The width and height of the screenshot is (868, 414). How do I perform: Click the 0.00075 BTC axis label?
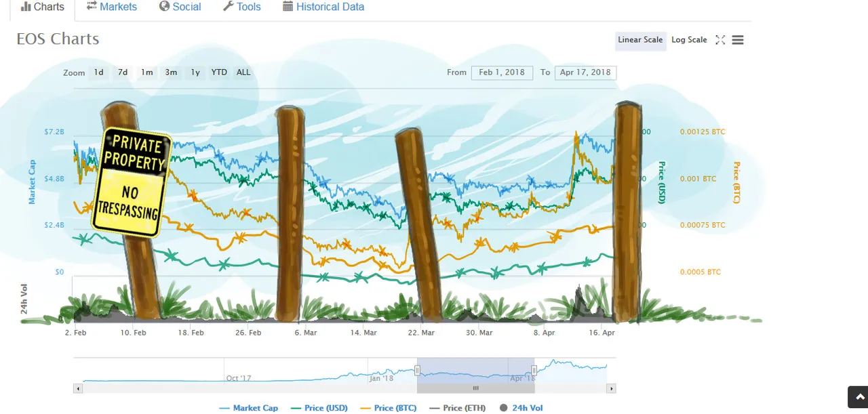703,225
